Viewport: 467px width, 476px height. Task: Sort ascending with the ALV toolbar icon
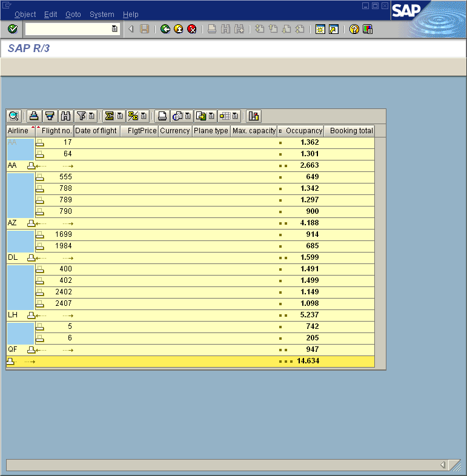pos(34,116)
